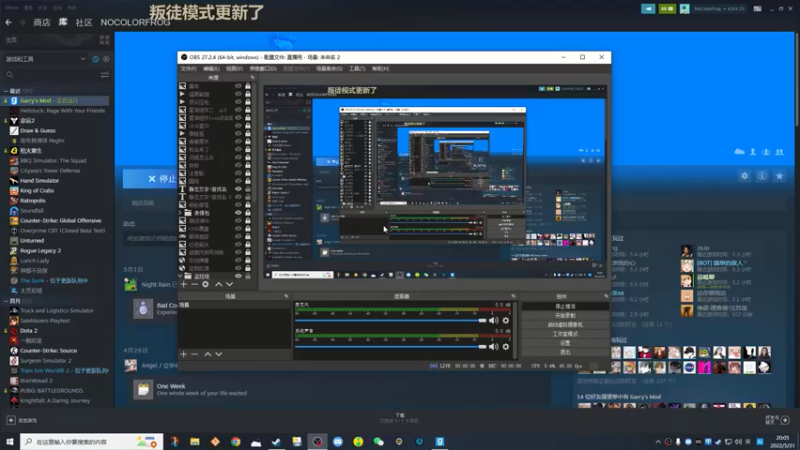The height and width of the screenshot is (450, 800).
Task: Toggle visibility of the first OBS source row
Action: (x=238, y=86)
